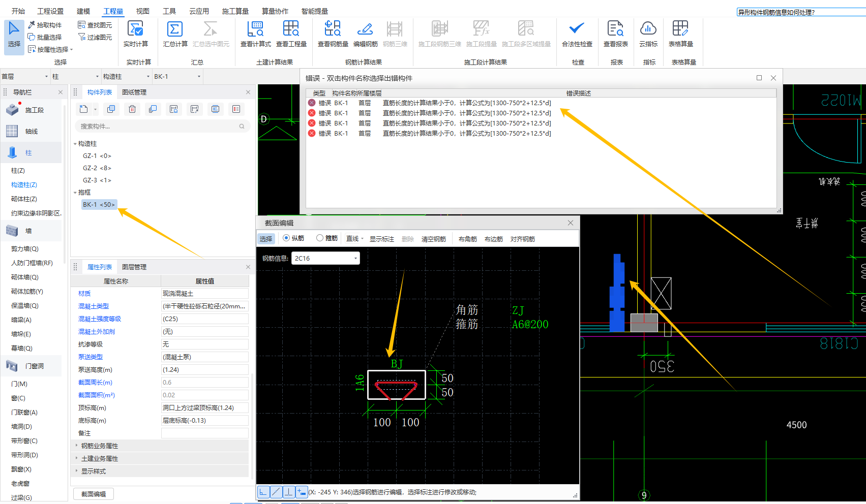Switch to 图纸管理 tab
Screen dimensions: 866x504
coord(134,92)
